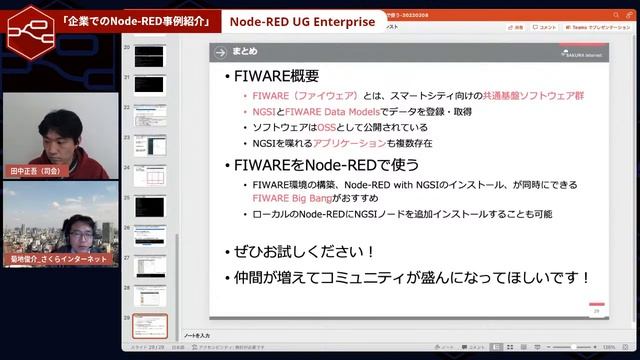Click the arrow icon beside まとめ title
The image size is (640, 360).
click(x=220, y=52)
